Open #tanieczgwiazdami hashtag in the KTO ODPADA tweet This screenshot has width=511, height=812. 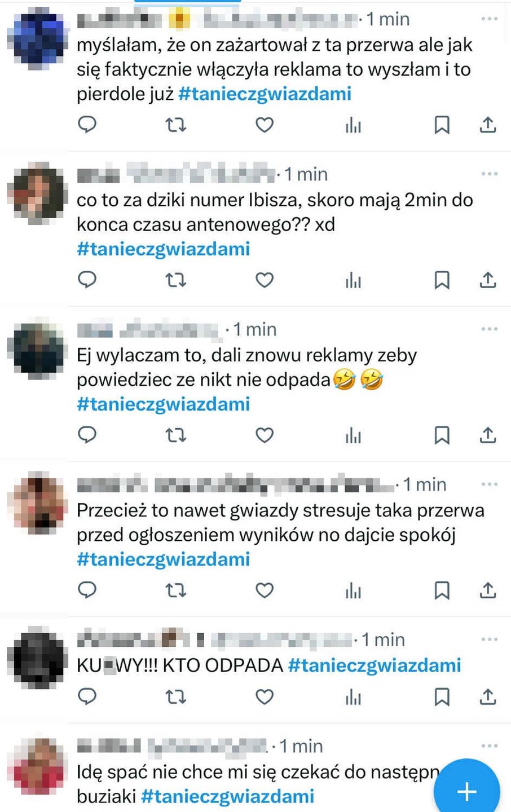coord(375,665)
